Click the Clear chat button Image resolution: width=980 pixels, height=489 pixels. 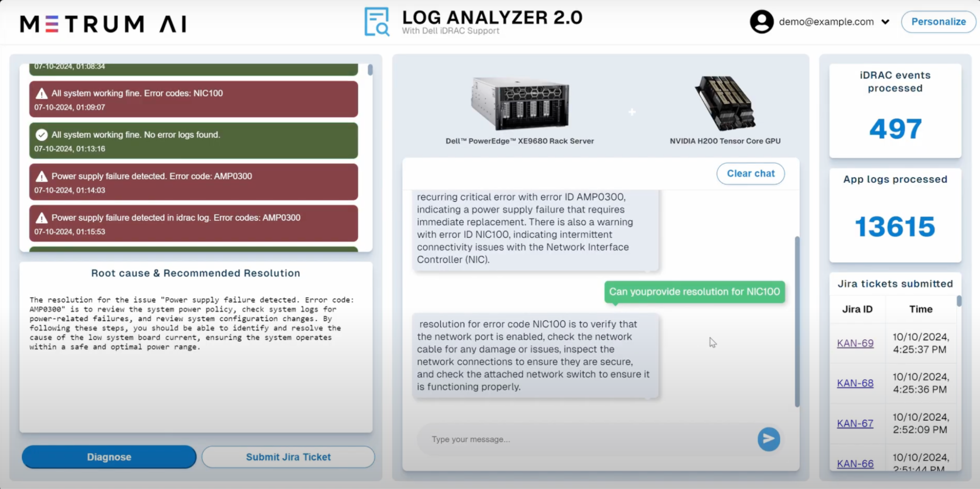click(751, 174)
